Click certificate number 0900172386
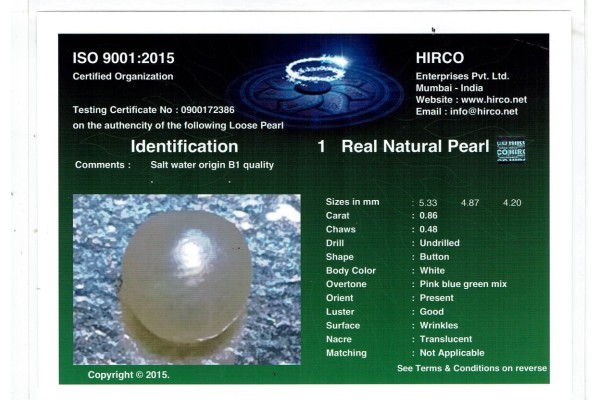Screen dimensions: 600x400 point(208,110)
